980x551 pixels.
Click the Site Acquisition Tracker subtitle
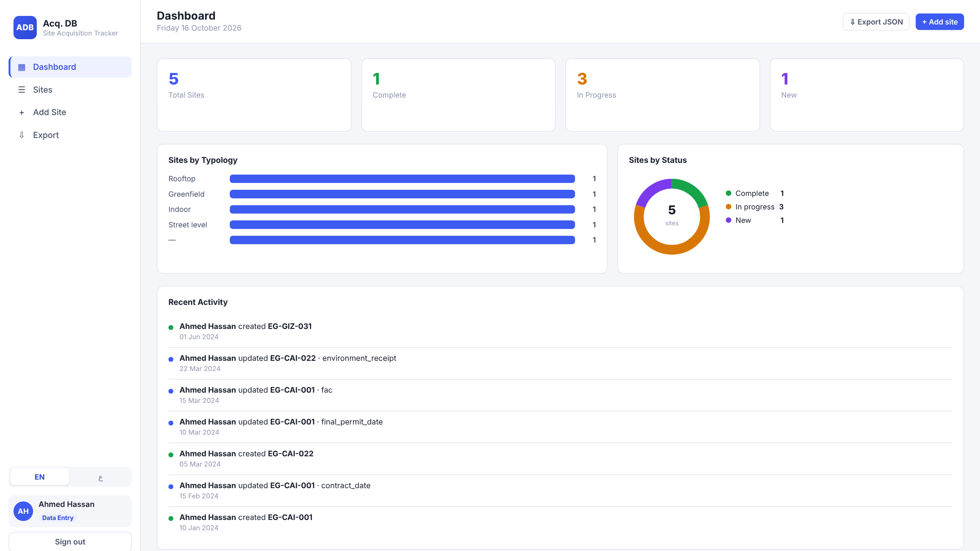[80, 33]
